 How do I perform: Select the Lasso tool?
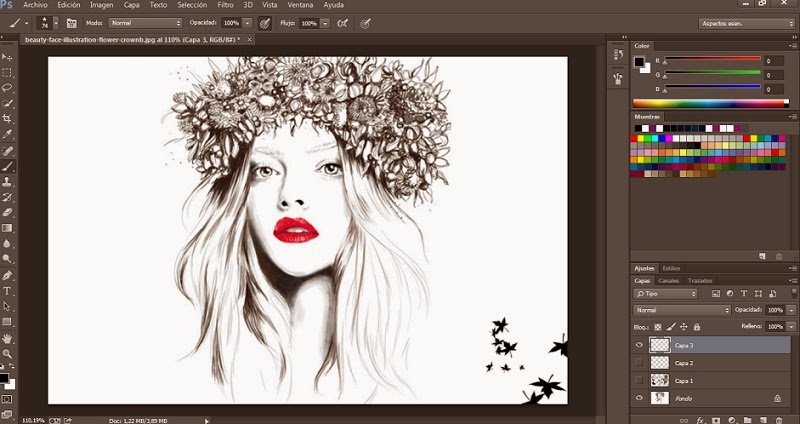coord(8,87)
